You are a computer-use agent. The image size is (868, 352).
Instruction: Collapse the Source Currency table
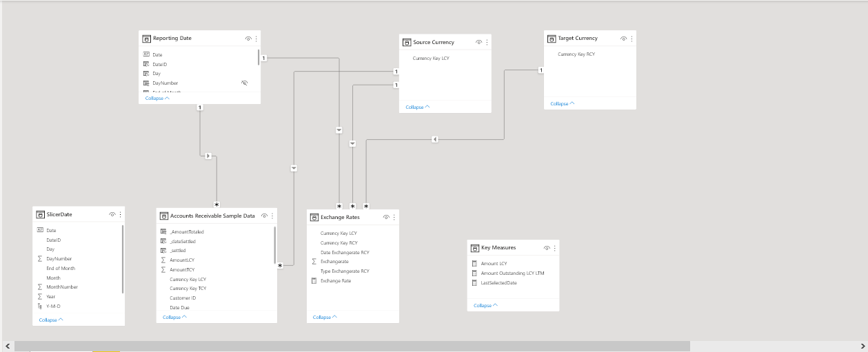click(418, 107)
